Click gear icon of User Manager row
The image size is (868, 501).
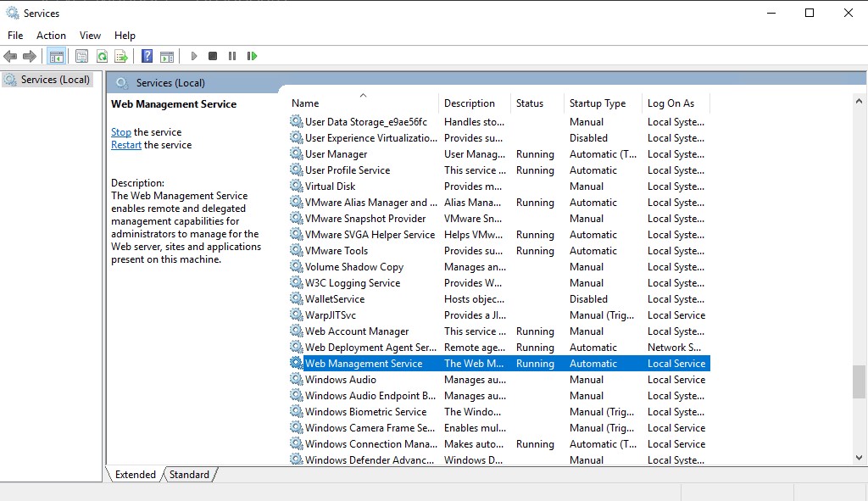pyautogui.click(x=296, y=154)
